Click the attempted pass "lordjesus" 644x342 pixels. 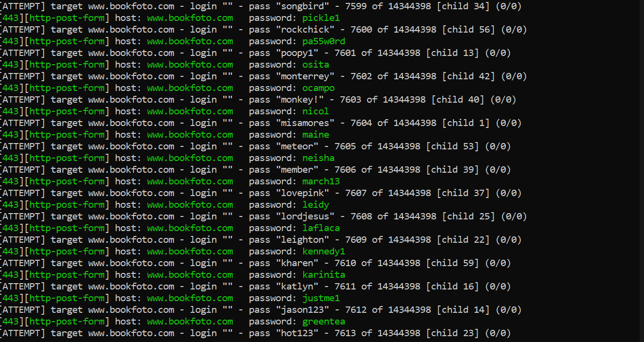coord(305,216)
